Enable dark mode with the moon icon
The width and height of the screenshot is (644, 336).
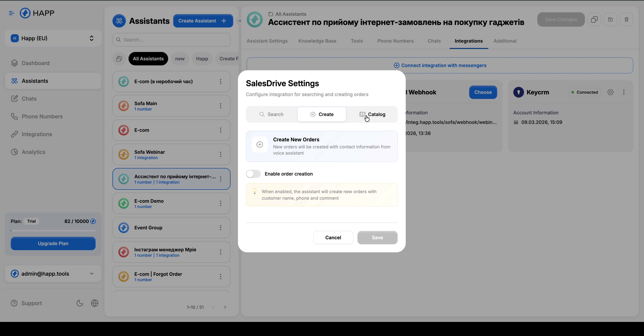pos(80,303)
